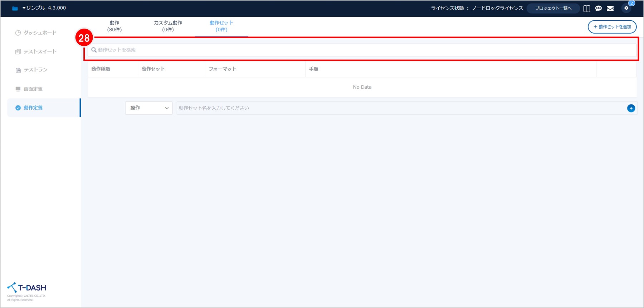
Task: Expand the サンプル_4.3.000 project dropdown
Action: click(44, 8)
